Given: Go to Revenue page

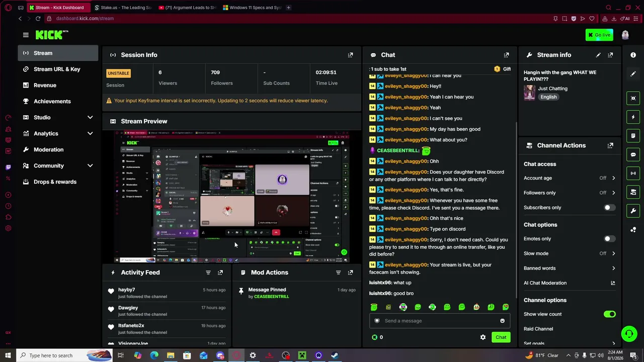Looking at the screenshot, I should [58, 85].
